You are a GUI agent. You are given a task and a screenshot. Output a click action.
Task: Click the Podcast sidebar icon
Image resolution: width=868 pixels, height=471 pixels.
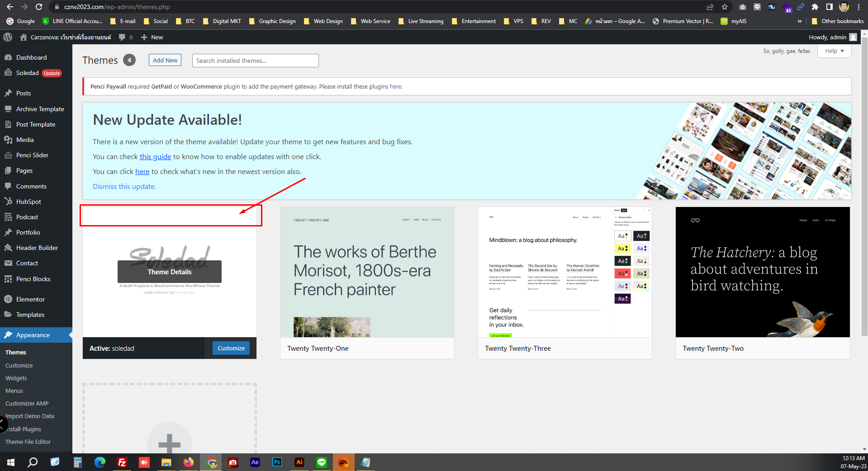point(8,217)
